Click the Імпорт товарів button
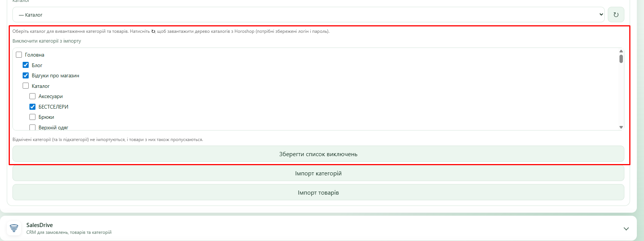 (318, 192)
